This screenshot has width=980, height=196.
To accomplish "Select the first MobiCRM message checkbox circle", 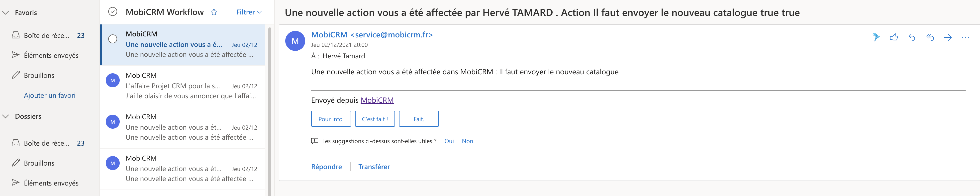I will (113, 39).
